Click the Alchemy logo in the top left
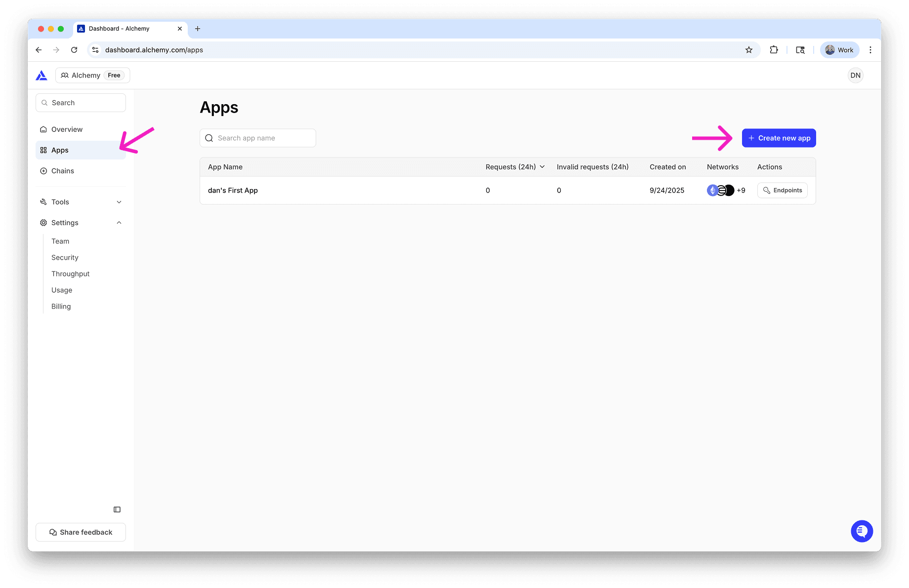909x588 pixels. (x=41, y=75)
